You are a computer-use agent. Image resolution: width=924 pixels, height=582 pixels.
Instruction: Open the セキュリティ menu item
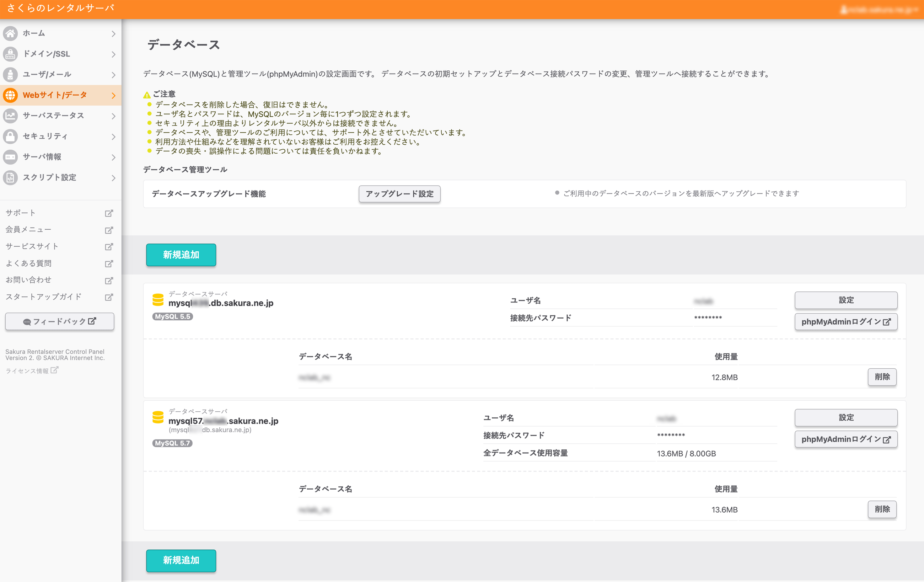(x=61, y=136)
